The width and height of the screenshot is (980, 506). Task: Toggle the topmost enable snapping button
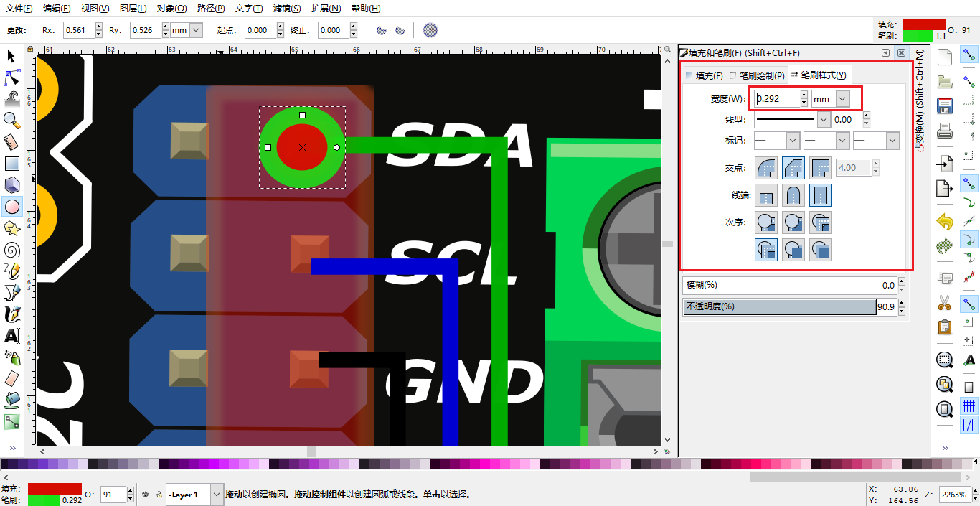[969, 54]
